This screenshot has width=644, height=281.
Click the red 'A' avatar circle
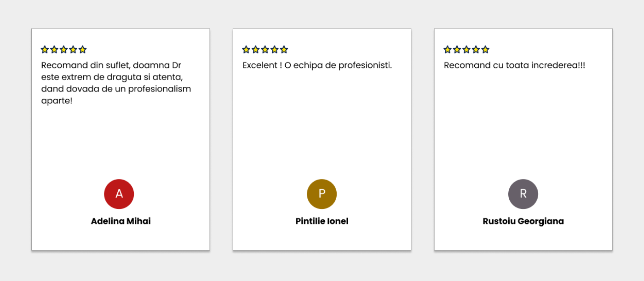pyautogui.click(x=119, y=194)
